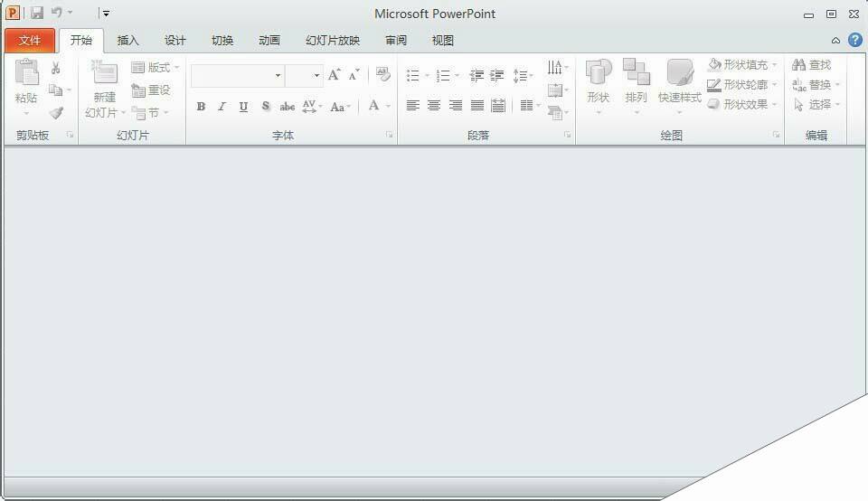
Task: Align text left
Action: [x=413, y=105]
